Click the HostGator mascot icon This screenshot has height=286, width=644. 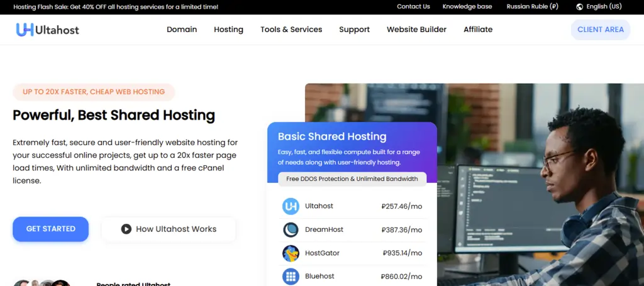coord(291,253)
